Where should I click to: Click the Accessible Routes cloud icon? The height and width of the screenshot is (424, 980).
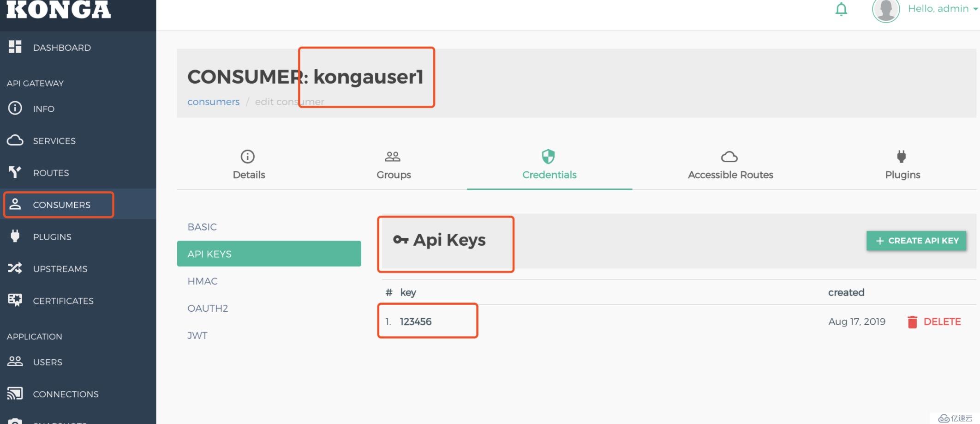click(x=729, y=157)
